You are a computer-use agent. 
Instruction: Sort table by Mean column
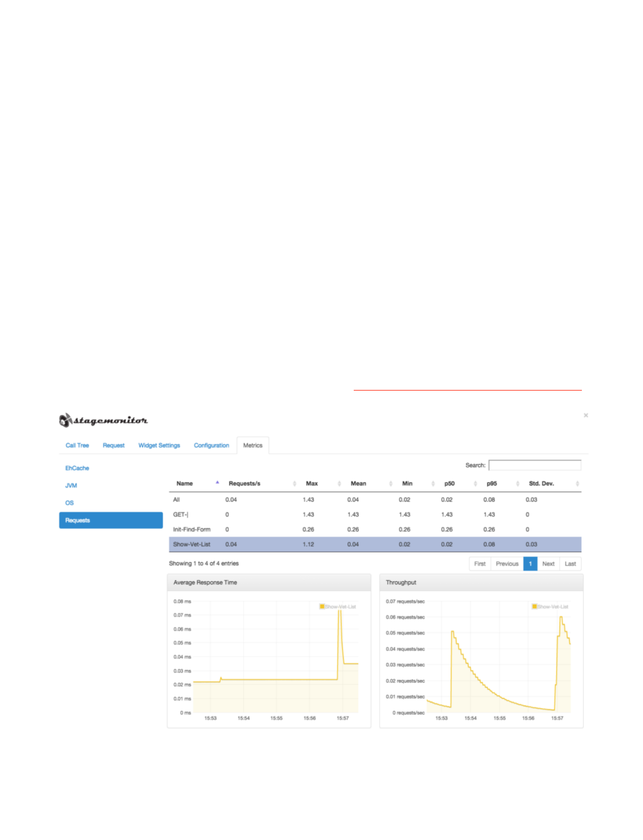(369, 484)
